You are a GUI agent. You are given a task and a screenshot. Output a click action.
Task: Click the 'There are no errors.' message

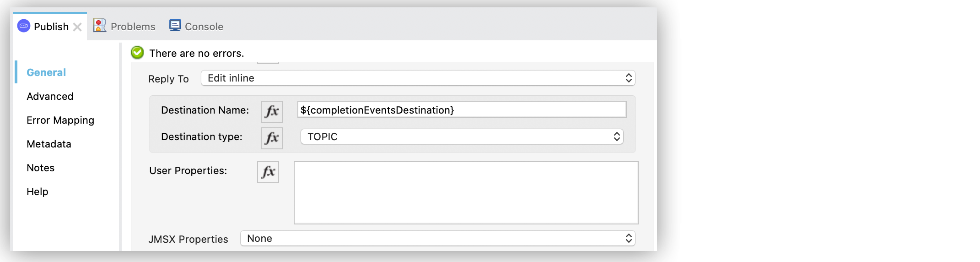197,53
